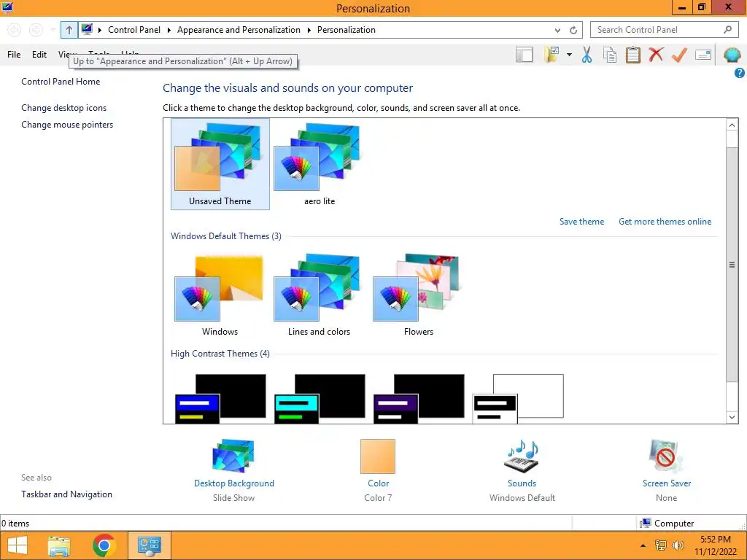Click the Paste clipboard icon
Screen dimensions: 747x560
(x=632, y=55)
